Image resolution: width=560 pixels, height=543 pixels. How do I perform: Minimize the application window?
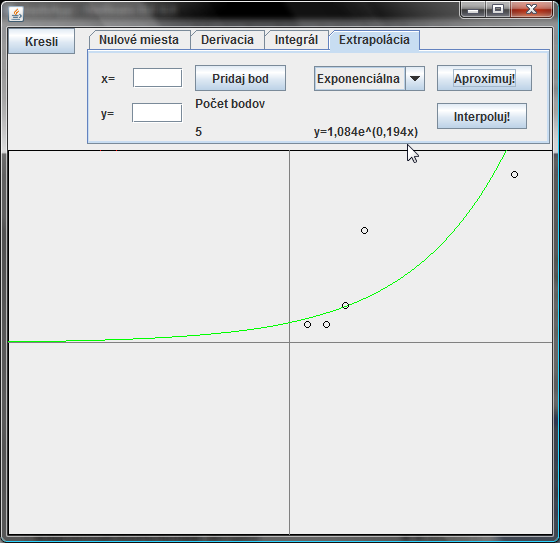473,10
